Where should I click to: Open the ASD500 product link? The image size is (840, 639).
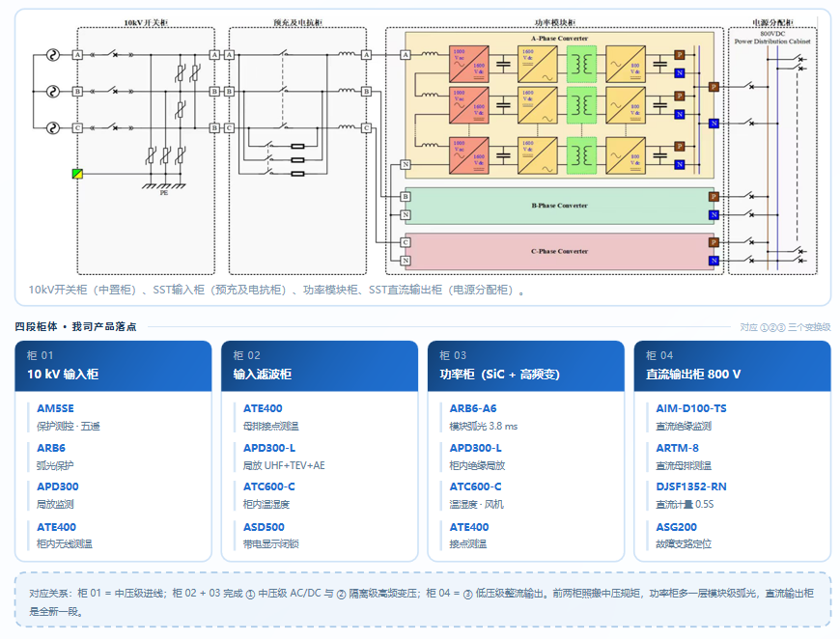[264, 527]
